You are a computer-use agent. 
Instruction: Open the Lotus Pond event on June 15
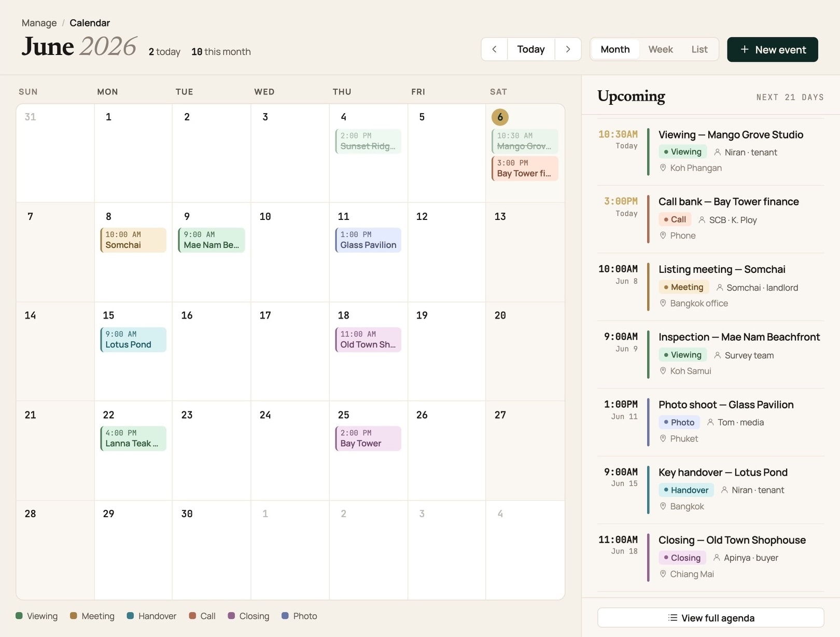[133, 339]
